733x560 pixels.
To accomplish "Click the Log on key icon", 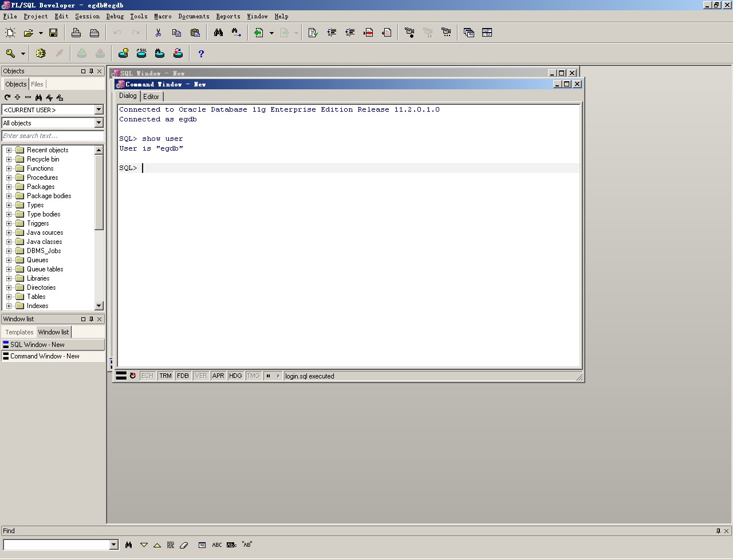I will click(x=10, y=53).
